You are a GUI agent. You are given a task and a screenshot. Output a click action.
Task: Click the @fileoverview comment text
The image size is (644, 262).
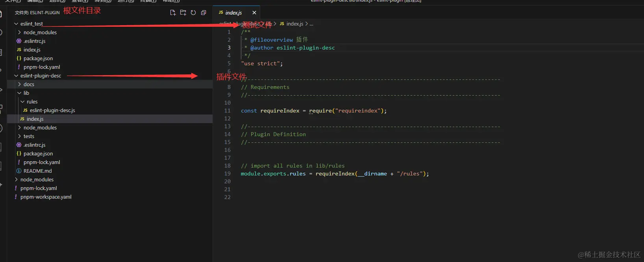point(272,40)
